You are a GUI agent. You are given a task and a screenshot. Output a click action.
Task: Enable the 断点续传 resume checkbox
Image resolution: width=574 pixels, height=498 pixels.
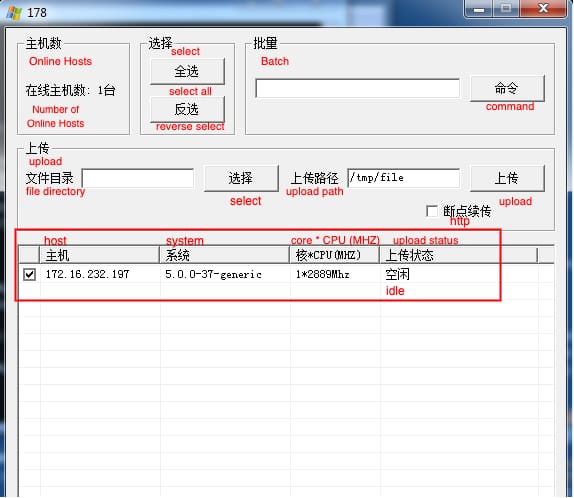(432, 211)
